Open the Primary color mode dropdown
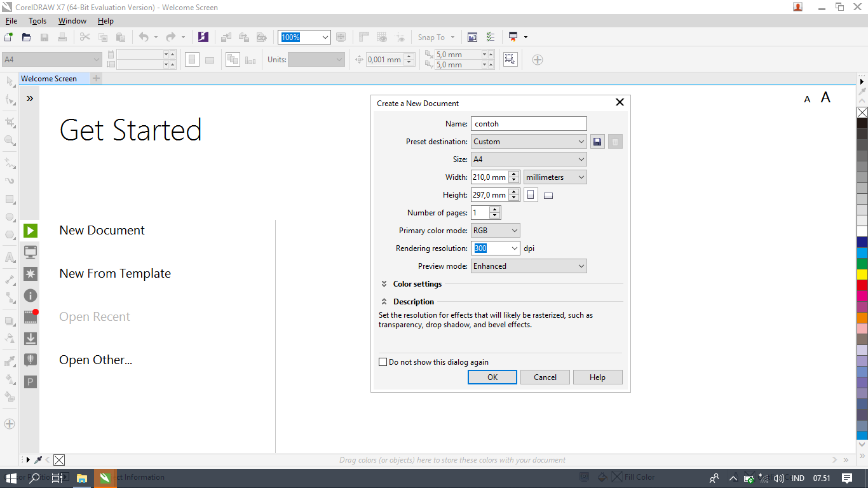 tap(496, 231)
